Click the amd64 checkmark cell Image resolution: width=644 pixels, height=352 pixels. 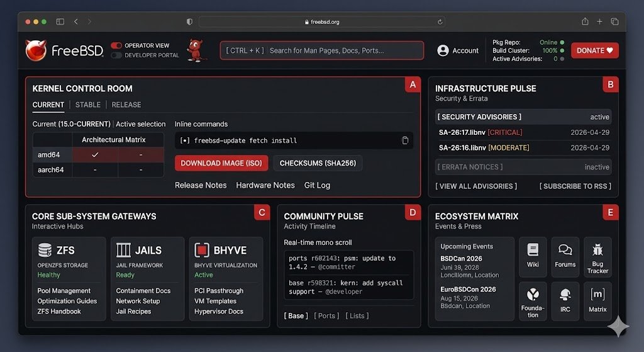pos(95,155)
